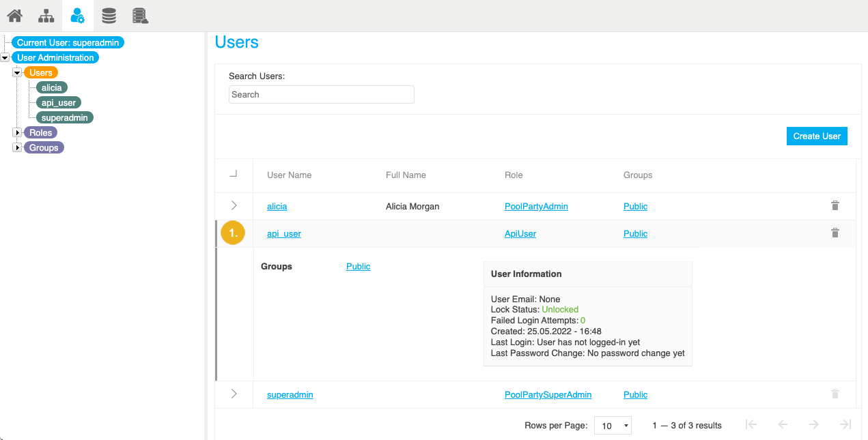Open the home icon in top toolbar
Image resolution: width=868 pixels, height=440 pixels.
14,15
